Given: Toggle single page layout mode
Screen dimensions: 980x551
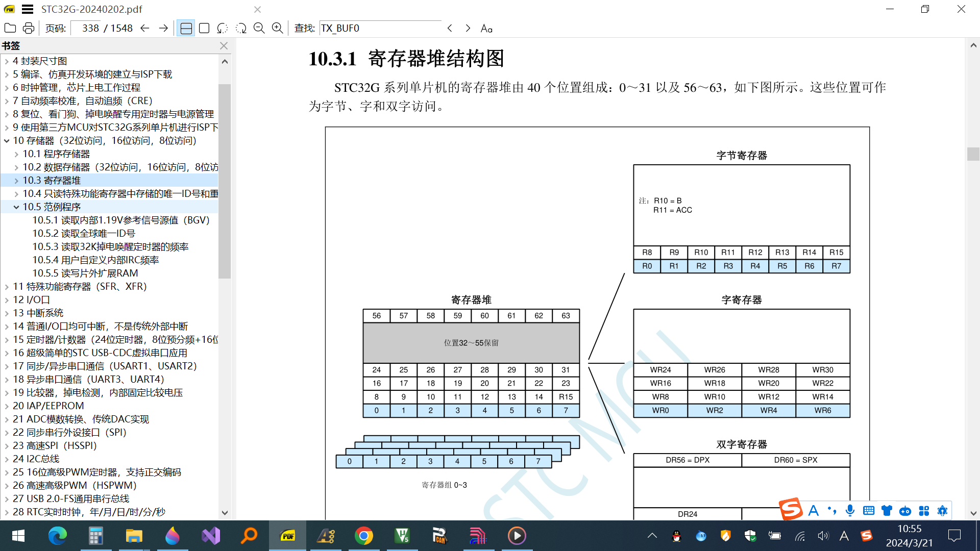Looking at the screenshot, I should [x=204, y=28].
